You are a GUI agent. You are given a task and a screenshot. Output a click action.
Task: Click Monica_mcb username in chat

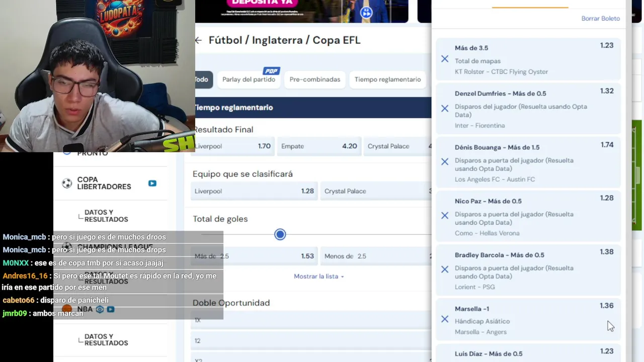tap(24, 237)
